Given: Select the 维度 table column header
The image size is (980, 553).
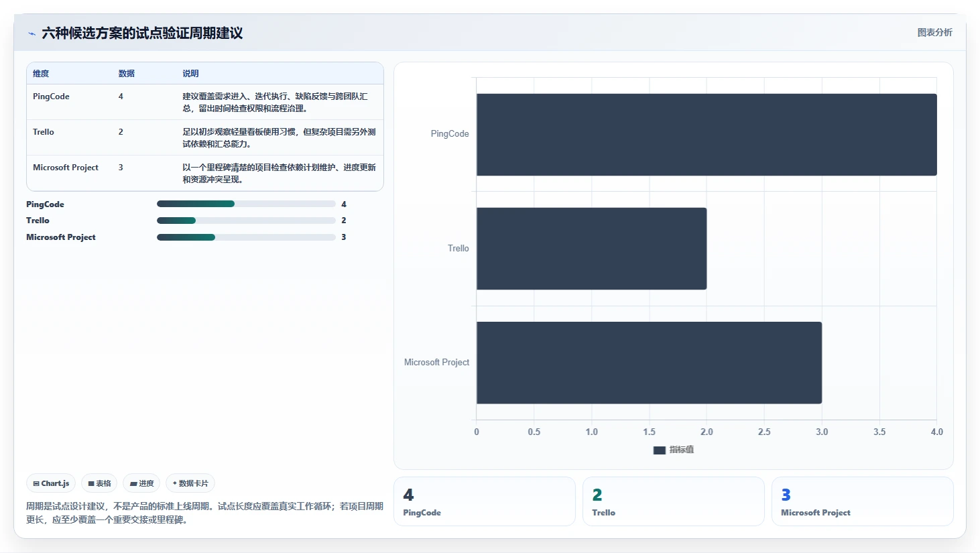Looking at the screenshot, I should pos(41,74).
